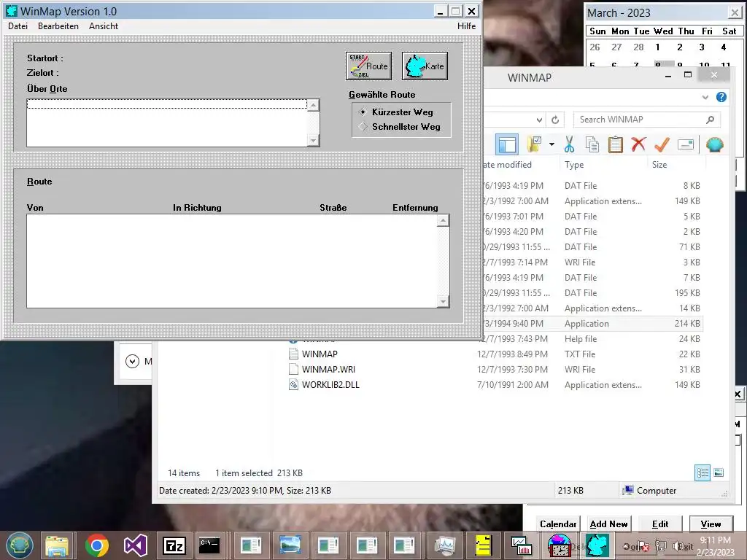Select the 195 KB DAT File row
Viewport: 747px width, 560px height.
point(592,293)
